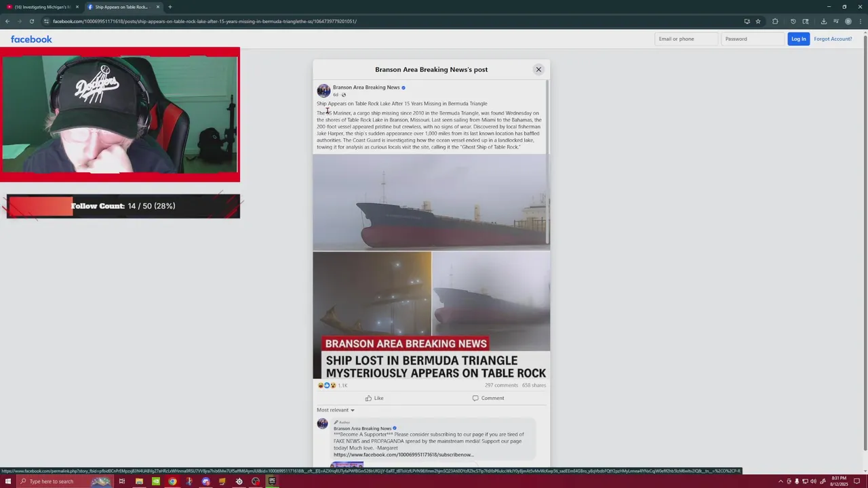Screen dimensions: 868x488
Task: Open the Chrome profile avatar
Action: [x=848, y=21]
